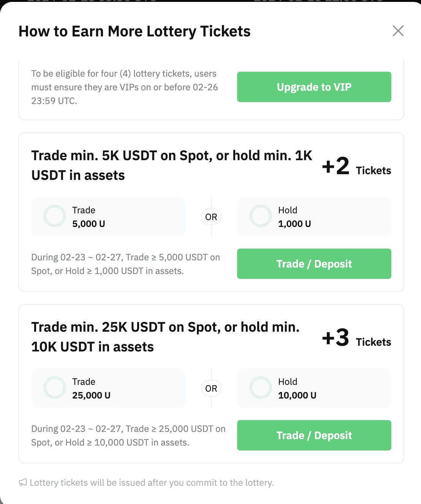421x504 pixels.
Task: Click the OR badge in +2 Tickets card
Action: click(211, 217)
